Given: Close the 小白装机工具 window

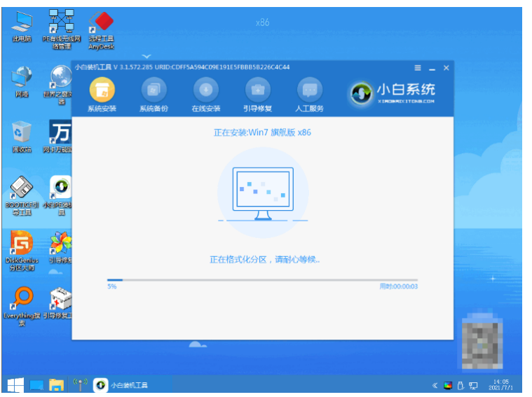Looking at the screenshot, I should (446, 68).
